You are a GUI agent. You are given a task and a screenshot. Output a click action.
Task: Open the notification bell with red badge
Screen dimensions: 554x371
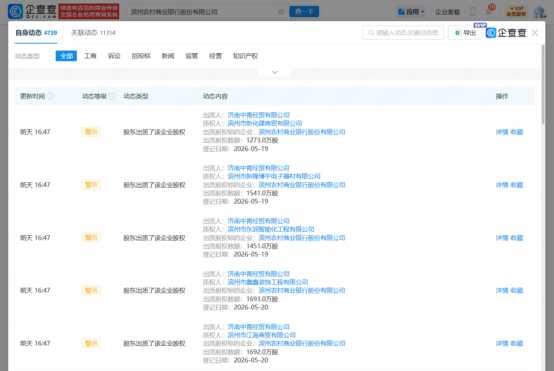pyautogui.click(x=489, y=11)
